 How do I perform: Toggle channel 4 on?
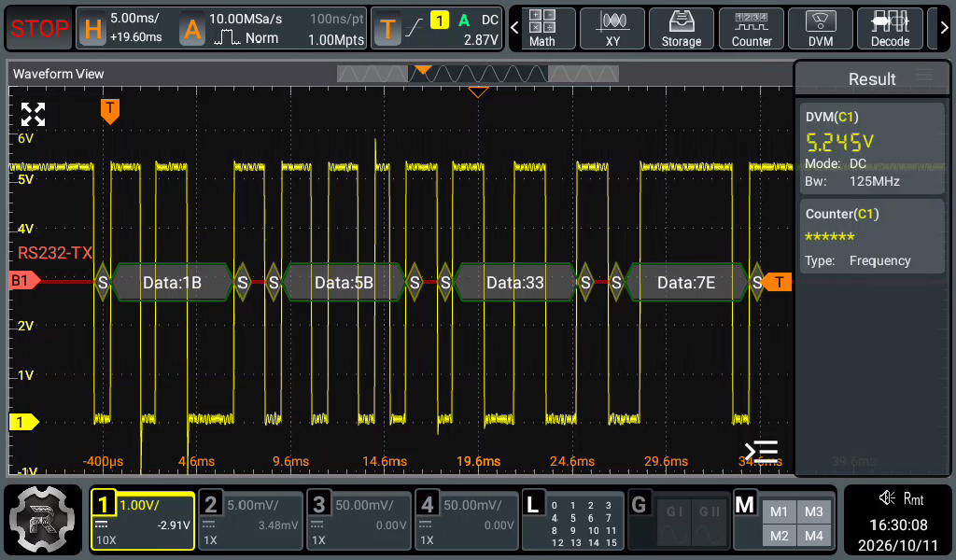(x=467, y=521)
